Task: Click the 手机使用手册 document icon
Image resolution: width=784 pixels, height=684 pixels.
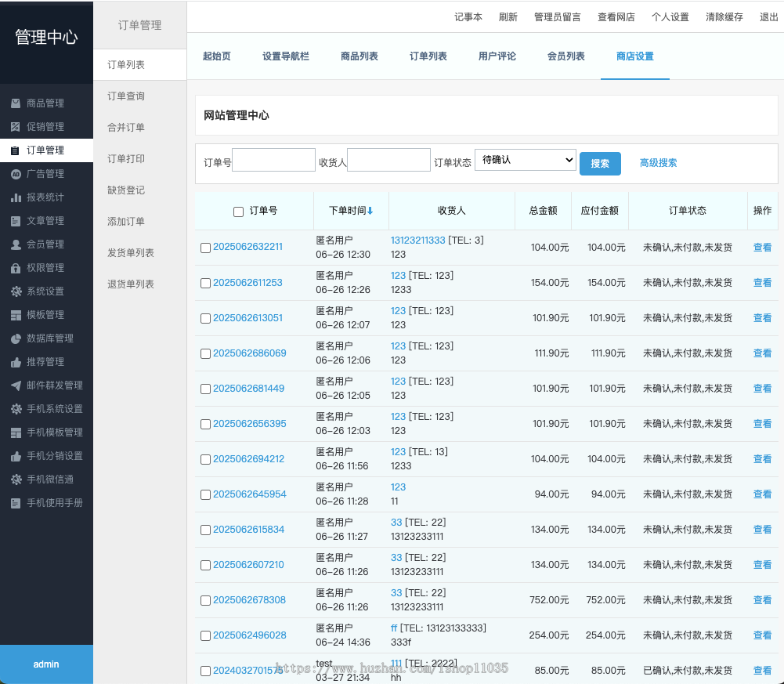Action: point(16,503)
